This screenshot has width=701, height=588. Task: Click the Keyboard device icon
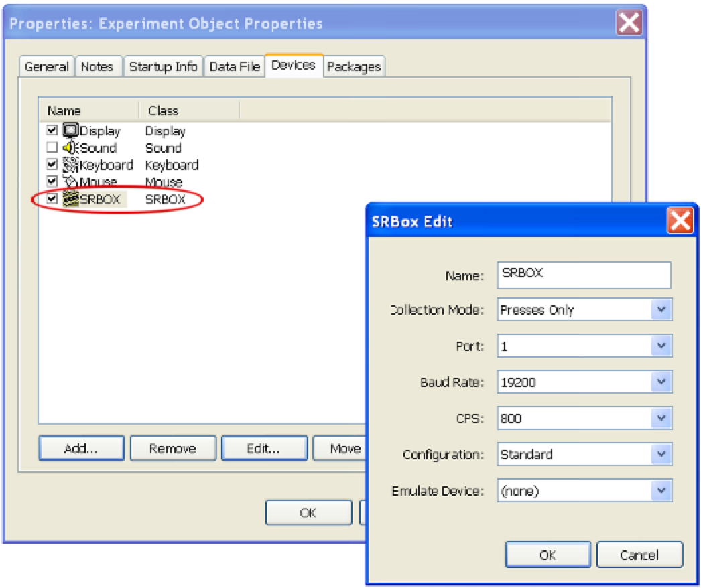70,165
